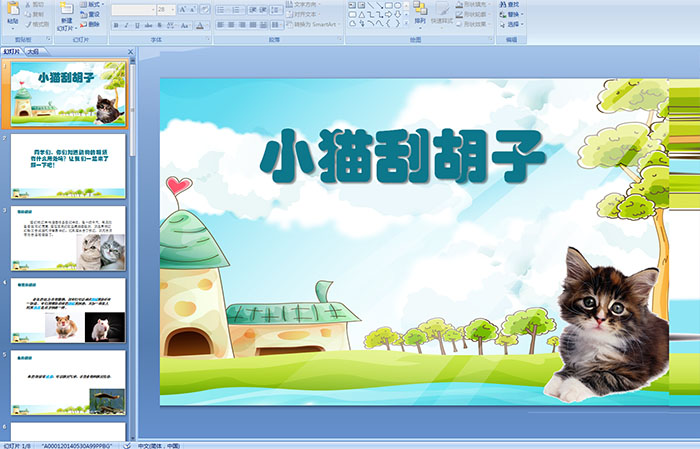This screenshot has width=700, height=449.
Task: Switch to the Slides (幻灯片) tab
Action: pos(12,50)
